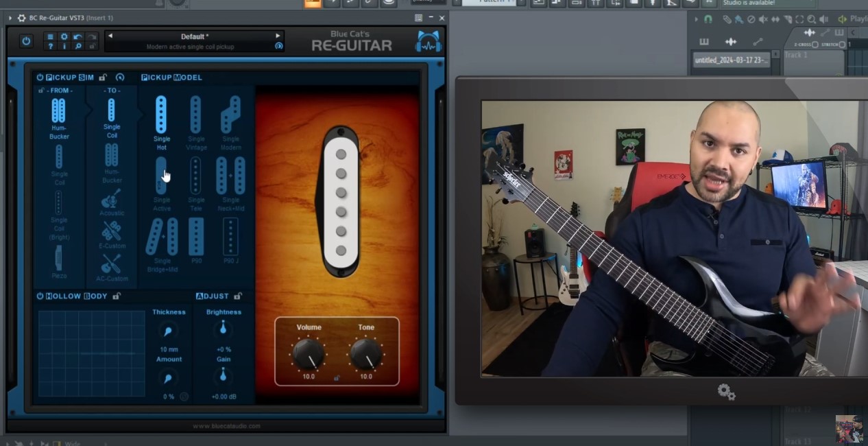The width and height of the screenshot is (868, 446).
Task: Click the Hollow Body response grid
Action: (92, 353)
